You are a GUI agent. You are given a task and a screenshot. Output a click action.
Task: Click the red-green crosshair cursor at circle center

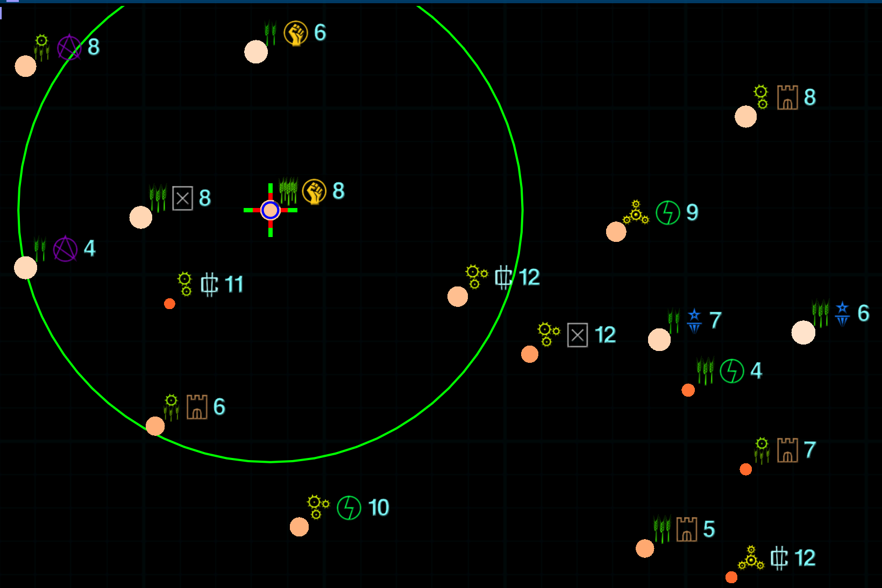coord(271,210)
